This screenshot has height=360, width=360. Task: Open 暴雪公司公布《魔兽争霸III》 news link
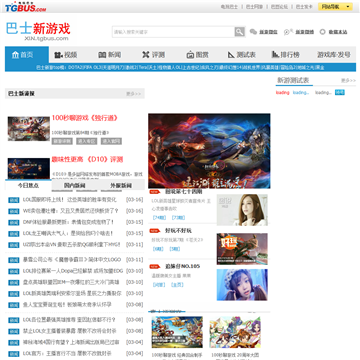tap(72, 260)
